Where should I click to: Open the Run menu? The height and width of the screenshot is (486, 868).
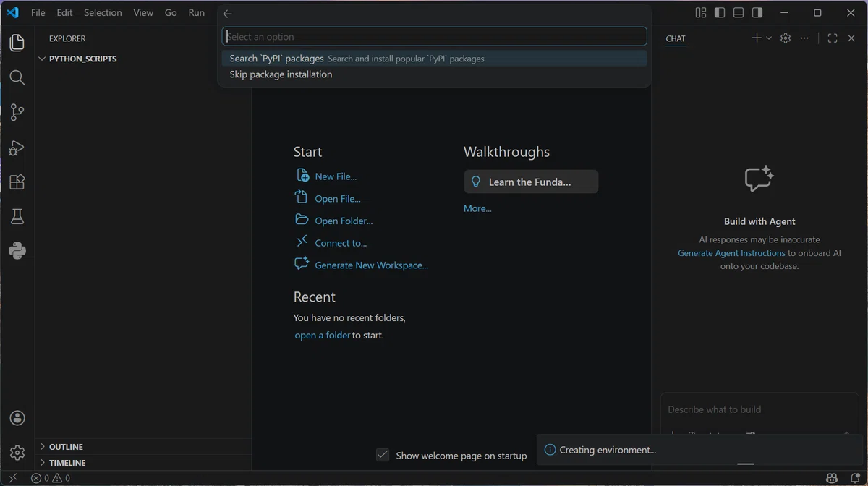click(x=197, y=12)
